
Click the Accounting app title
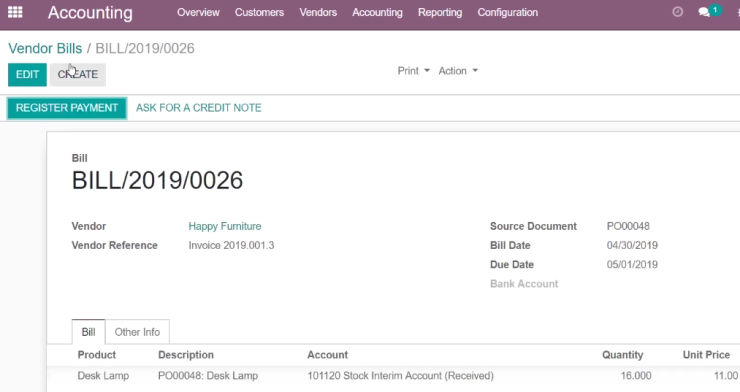click(x=90, y=13)
